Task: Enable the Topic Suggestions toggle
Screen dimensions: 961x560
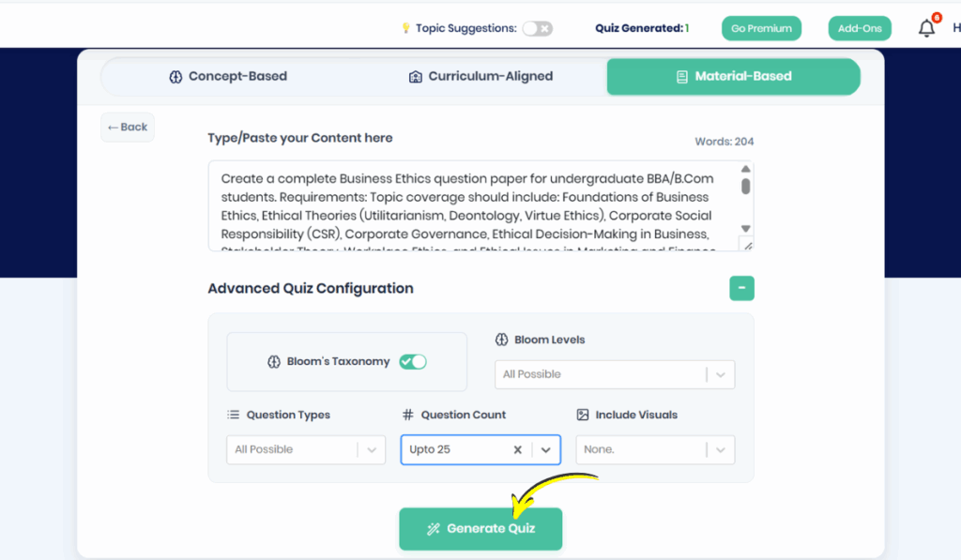Action: 538,28
